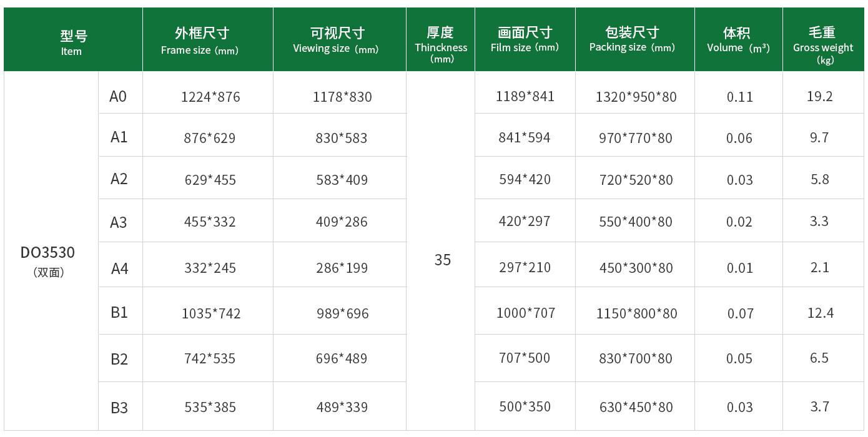Click the thickness value 35
The height and width of the screenshot is (437, 868).
click(443, 260)
